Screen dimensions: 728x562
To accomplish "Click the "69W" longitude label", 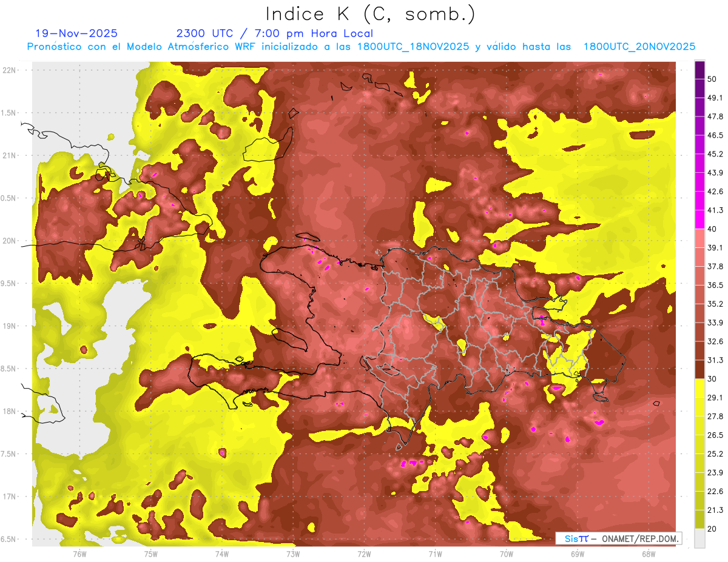I will 578,554.
